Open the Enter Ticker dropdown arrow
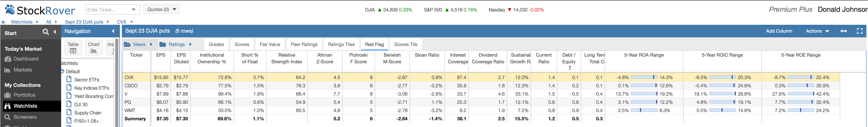 [133, 9]
